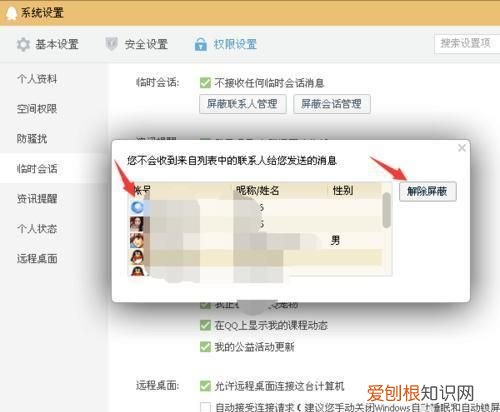Click the blue lock permissions icon

200,44
